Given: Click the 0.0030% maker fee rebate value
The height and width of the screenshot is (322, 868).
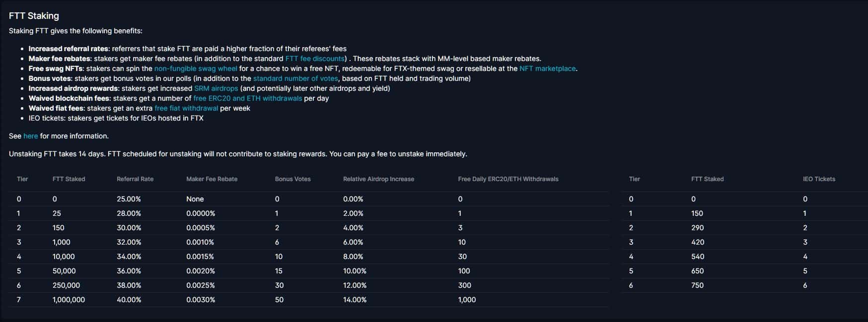Looking at the screenshot, I should pyautogui.click(x=201, y=300).
